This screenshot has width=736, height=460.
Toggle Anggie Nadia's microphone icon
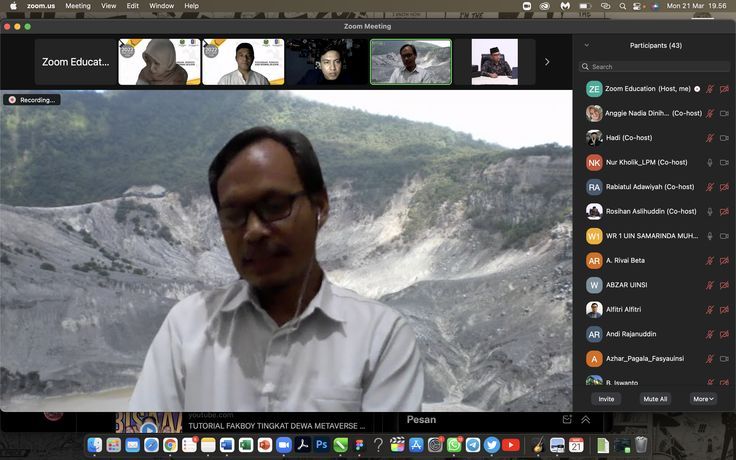[x=710, y=113]
